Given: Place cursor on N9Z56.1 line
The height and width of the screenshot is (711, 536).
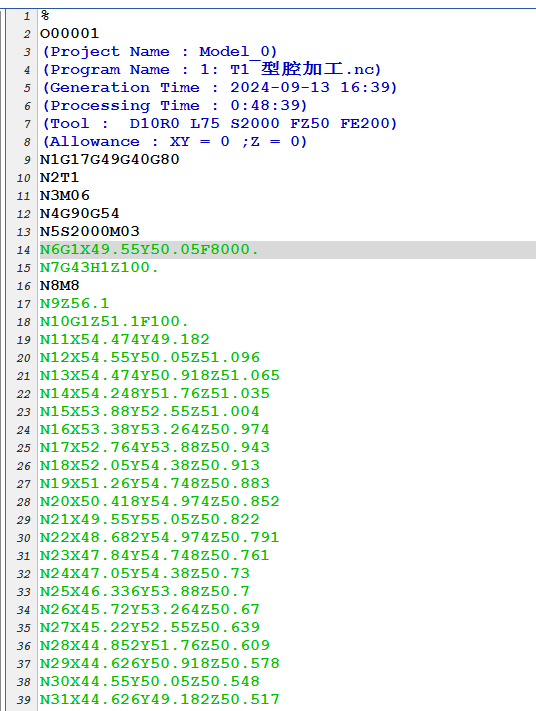Looking at the screenshot, I should pos(74,303).
